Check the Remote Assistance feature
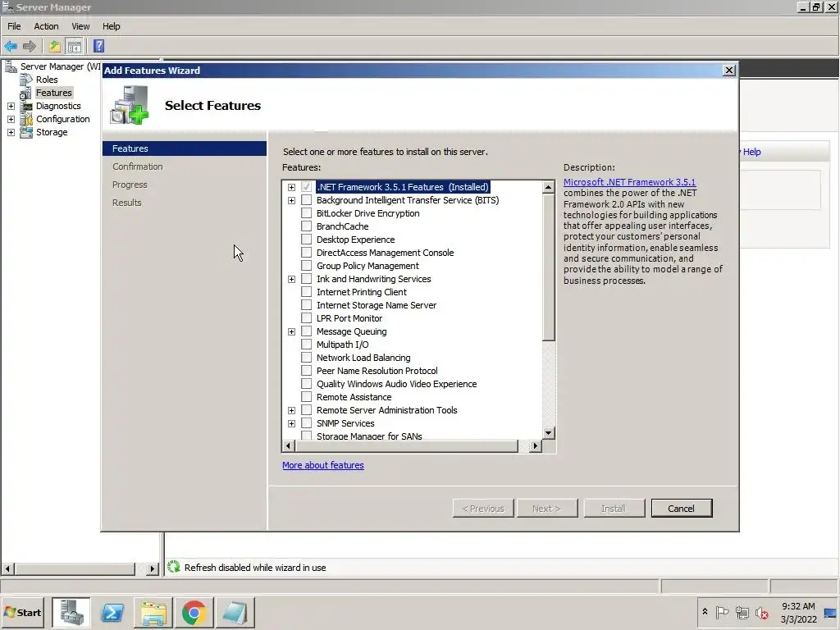Image resolution: width=840 pixels, height=630 pixels. pos(306,397)
